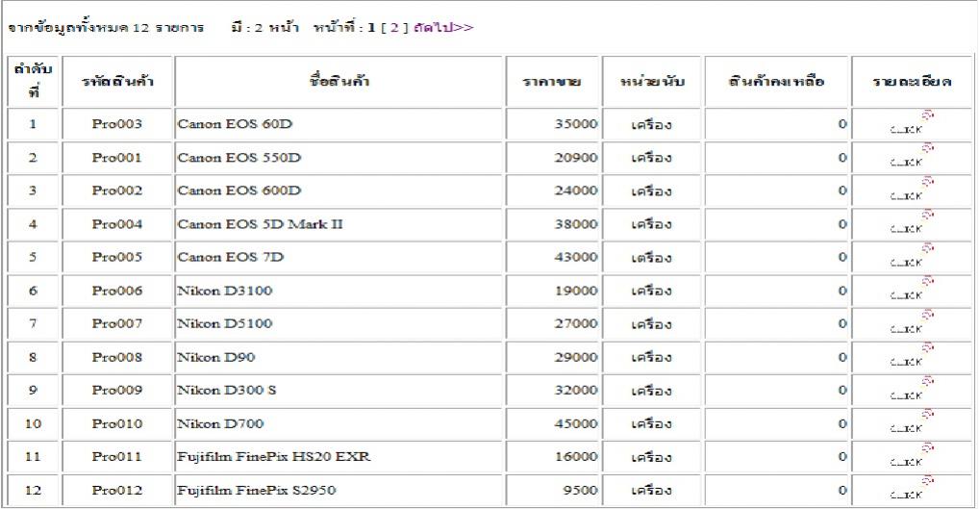Click the หน่วยนับ column header
This screenshot has height=509, width=980.
coord(652,82)
